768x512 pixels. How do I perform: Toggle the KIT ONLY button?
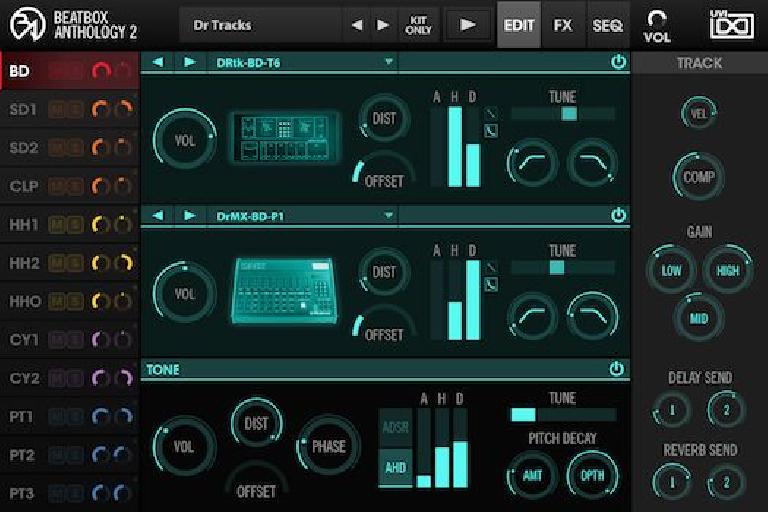point(418,25)
